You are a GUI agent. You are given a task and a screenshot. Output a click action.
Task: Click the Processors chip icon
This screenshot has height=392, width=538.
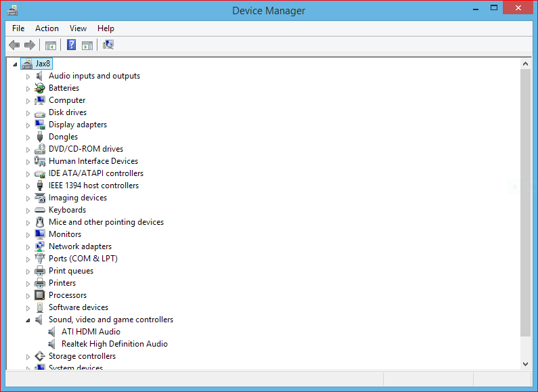click(40, 295)
